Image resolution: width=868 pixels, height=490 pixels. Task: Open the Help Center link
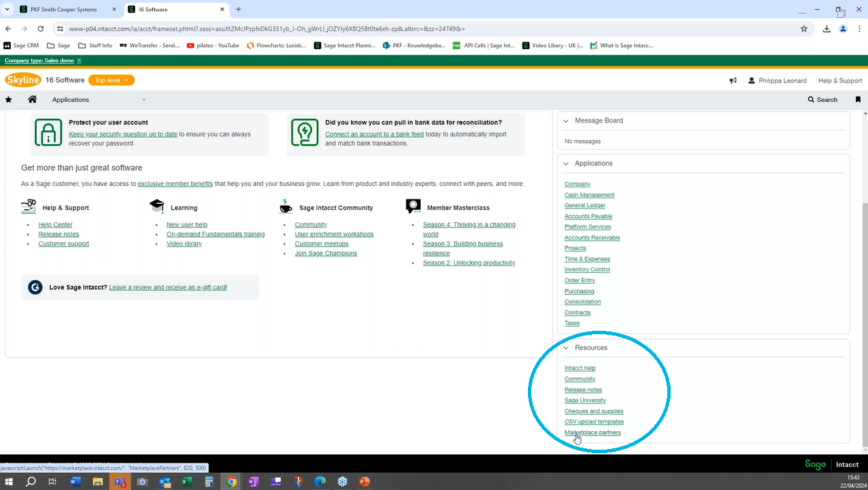[55, 225]
